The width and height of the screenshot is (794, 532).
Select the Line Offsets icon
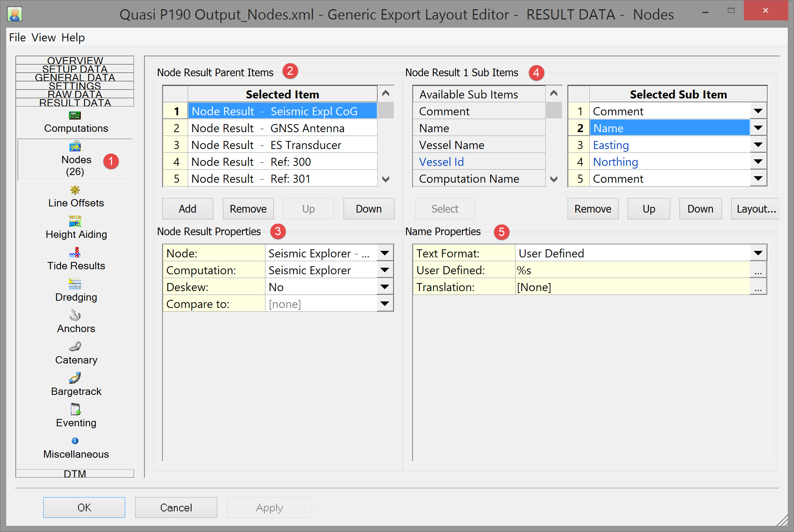coord(75,190)
